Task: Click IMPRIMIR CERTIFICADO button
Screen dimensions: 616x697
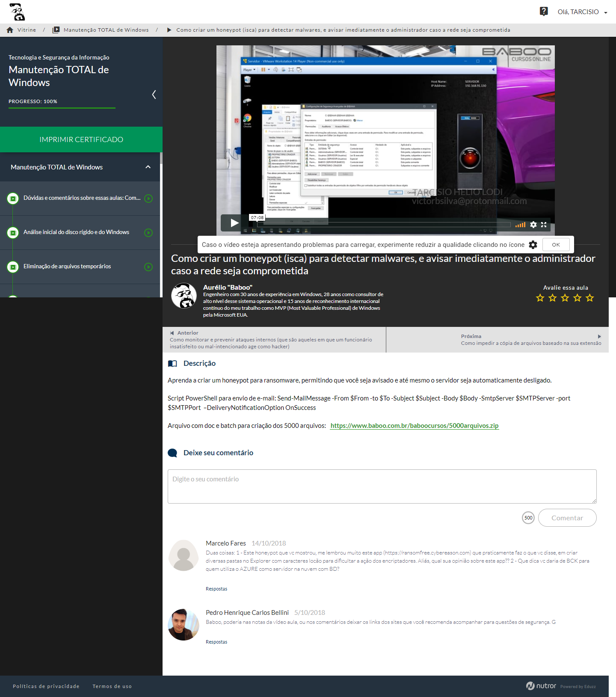Action: tap(81, 139)
